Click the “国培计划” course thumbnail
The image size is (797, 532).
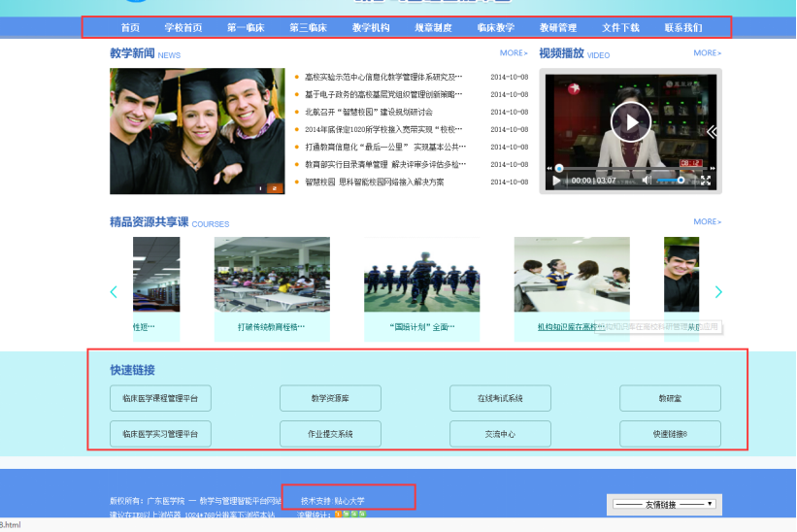pos(421,277)
